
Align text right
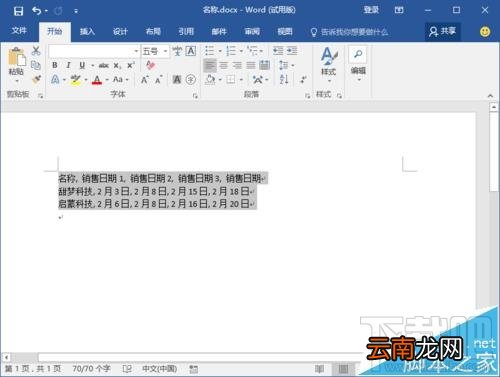coord(237,65)
